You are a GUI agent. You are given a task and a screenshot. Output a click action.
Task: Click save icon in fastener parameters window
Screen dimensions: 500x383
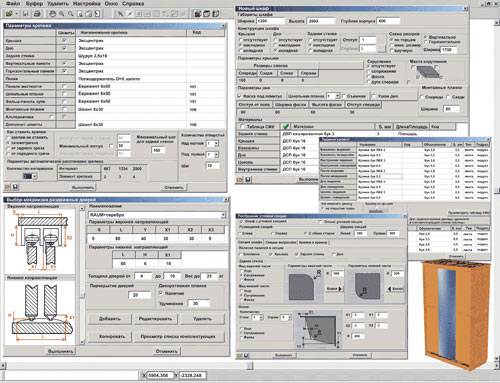(x=15, y=187)
